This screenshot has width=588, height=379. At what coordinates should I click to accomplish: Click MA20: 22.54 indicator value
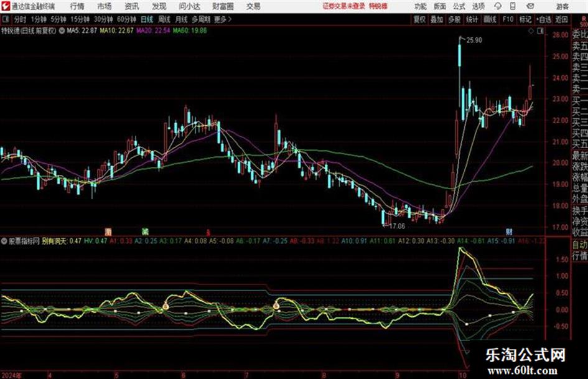(x=153, y=30)
